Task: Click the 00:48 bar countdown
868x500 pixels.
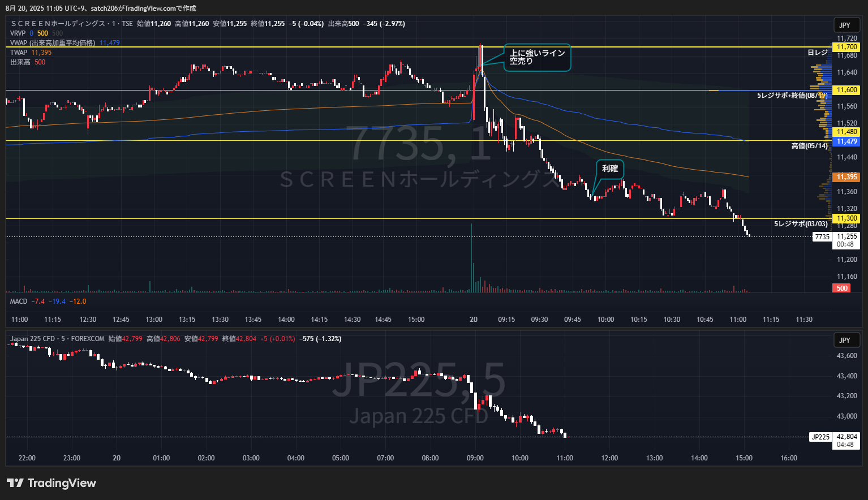Action: (x=845, y=245)
